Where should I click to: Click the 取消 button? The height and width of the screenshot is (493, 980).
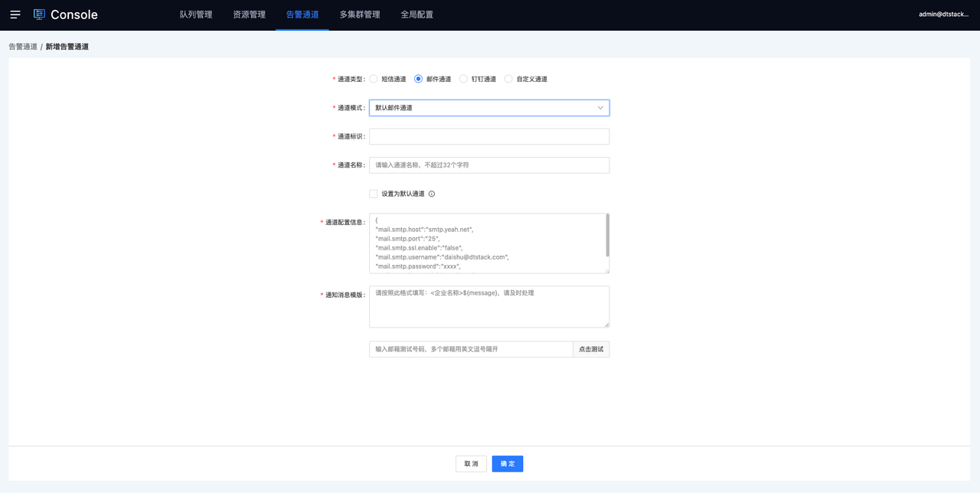[x=471, y=464]
